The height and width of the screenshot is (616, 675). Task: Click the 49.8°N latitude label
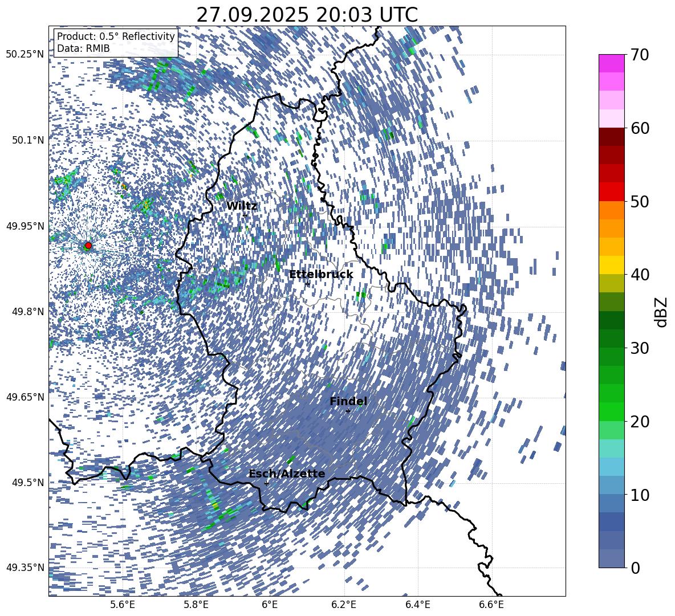27,312
